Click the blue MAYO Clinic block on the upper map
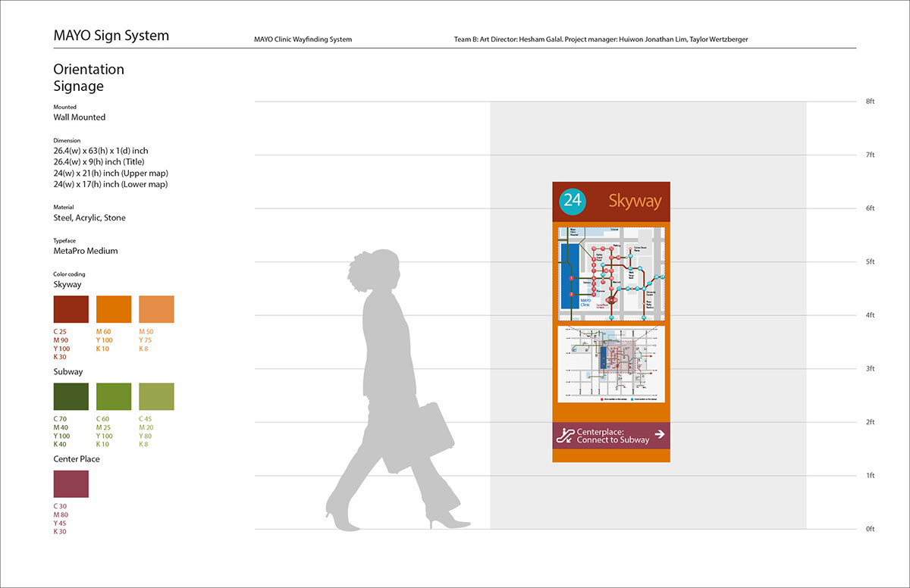The width and height of the screenshot is (910, 588). click(x=572, y=275)
